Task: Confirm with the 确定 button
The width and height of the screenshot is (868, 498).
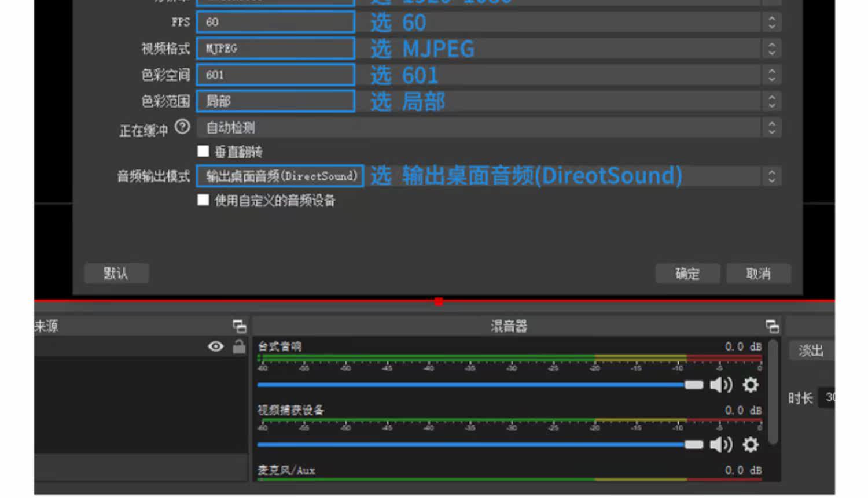Action: pyautogui.click(x=687, y=273)
